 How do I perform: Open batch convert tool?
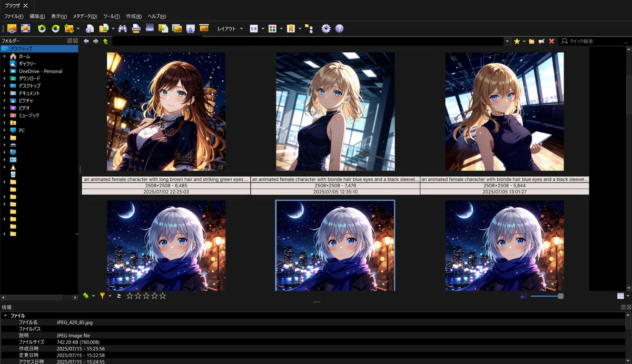(x=163, y=28)
